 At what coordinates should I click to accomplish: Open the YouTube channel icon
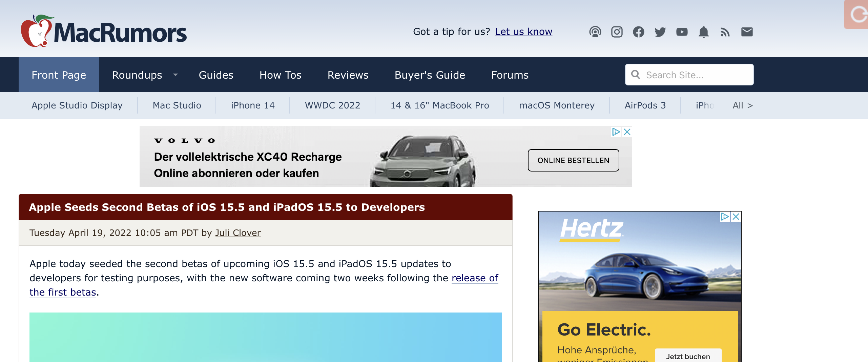coord(682,32)
